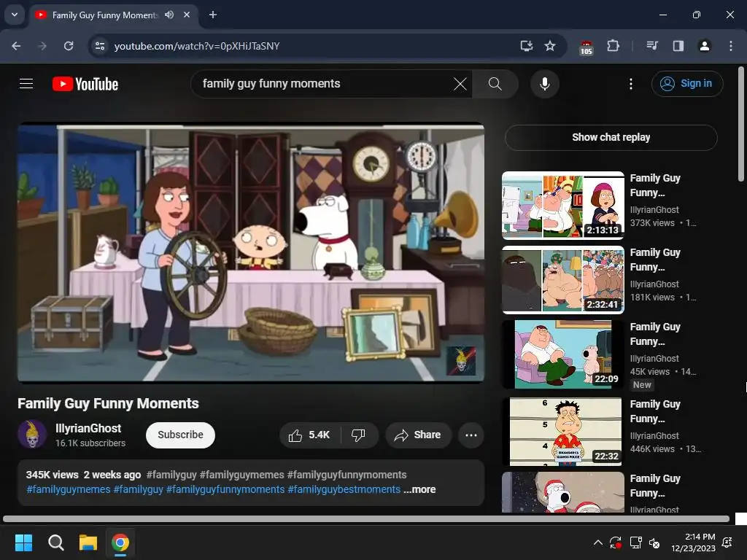Subscribe to IllyrianGhost
This screenshot has width=747, height=560.
click(x=181, y=435)
